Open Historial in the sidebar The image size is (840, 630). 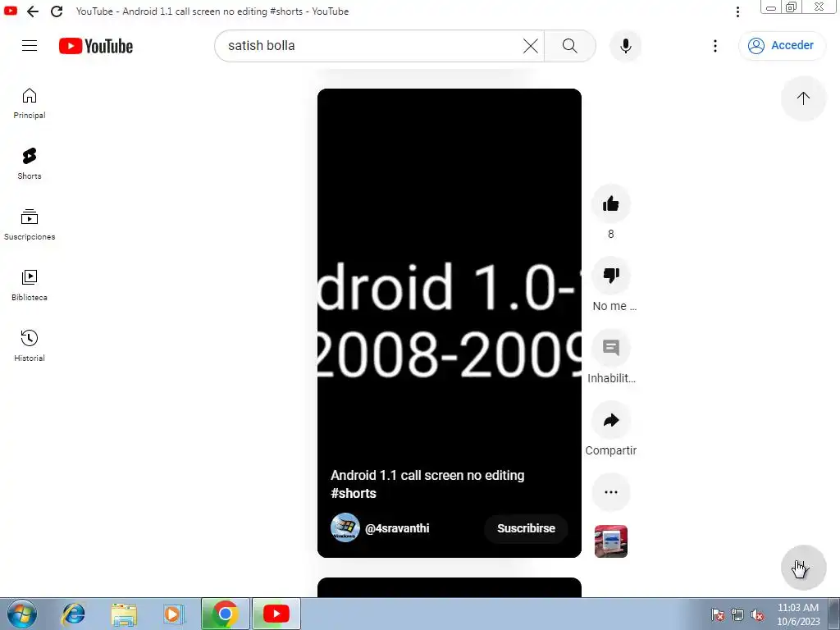(x=30, y=345)
